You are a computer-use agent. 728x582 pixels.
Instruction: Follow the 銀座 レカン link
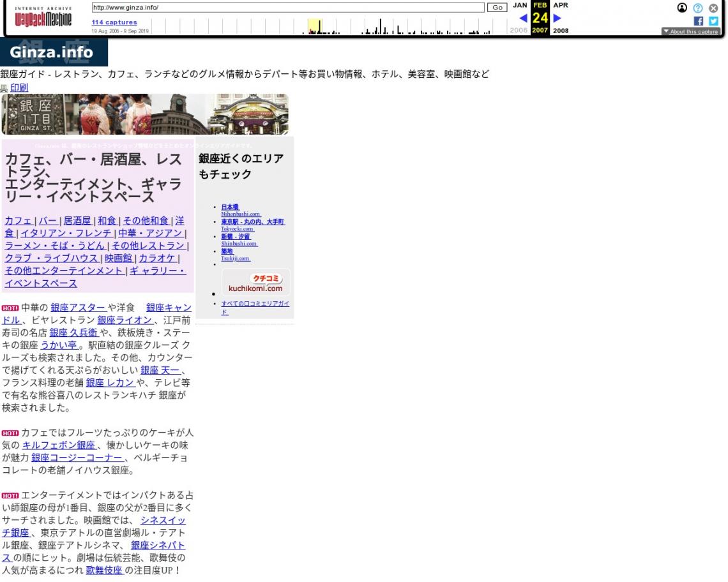[x=110, y=383]
